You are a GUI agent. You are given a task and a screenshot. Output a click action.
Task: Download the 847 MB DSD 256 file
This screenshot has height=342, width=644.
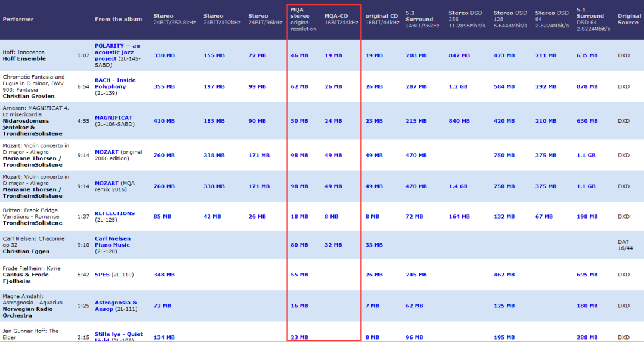[459, 55]
